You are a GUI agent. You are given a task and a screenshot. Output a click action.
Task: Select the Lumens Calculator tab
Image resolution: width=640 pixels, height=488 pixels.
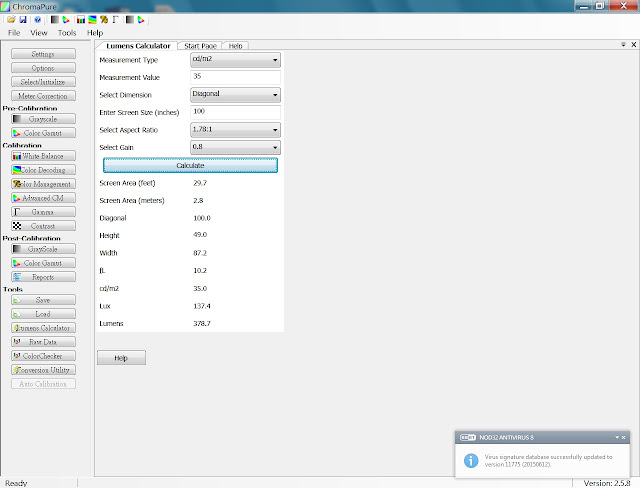coord(138,46)
